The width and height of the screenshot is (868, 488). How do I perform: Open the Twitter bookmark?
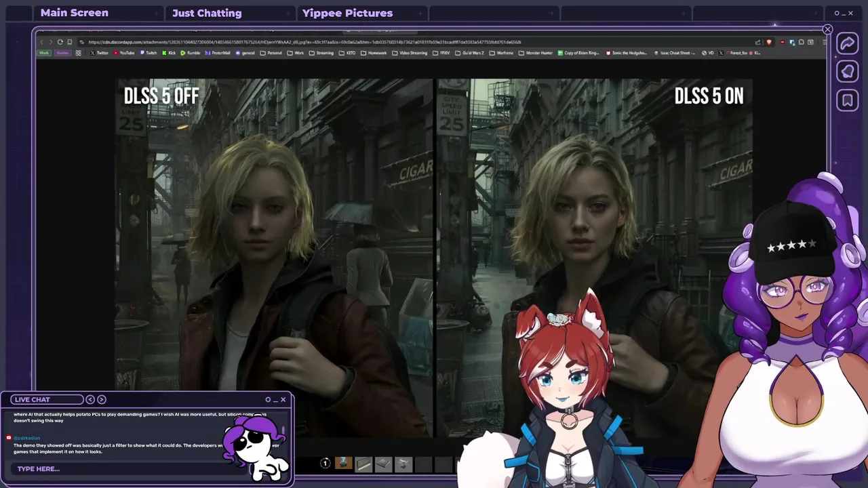coord(100,53)
